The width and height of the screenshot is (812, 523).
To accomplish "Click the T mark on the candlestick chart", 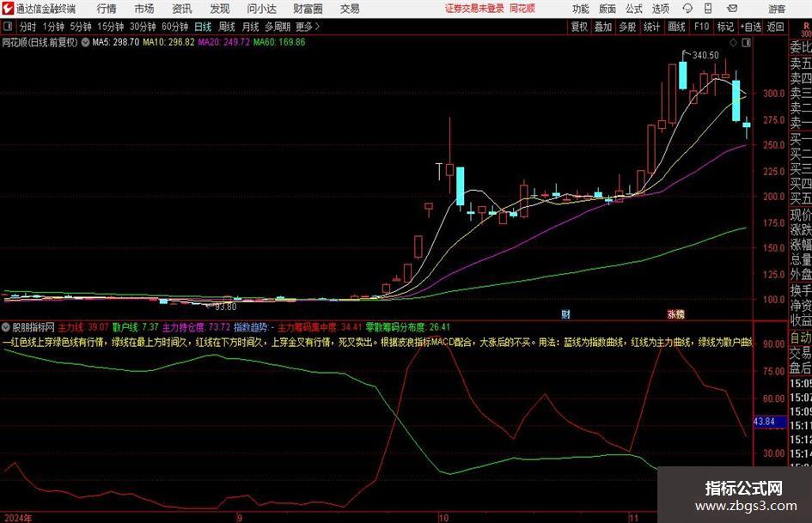I will tap(439, 172).
